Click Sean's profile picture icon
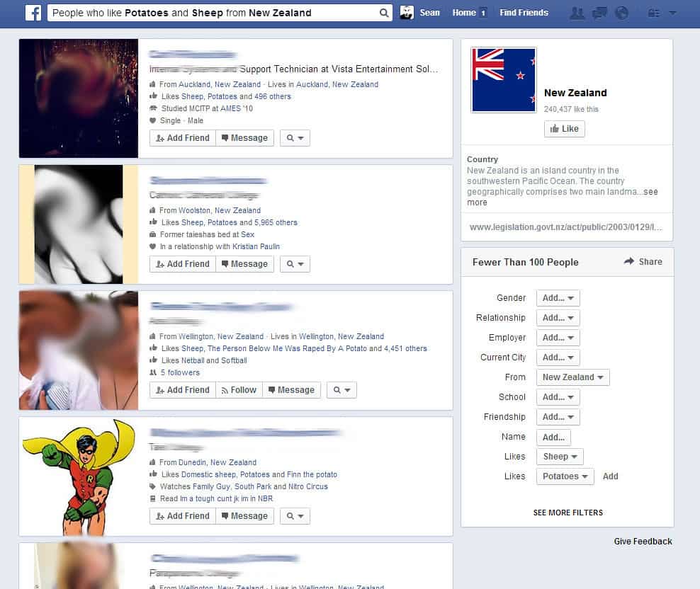The width and height of the screenshot is (700, 589). [x=407, y=13]
